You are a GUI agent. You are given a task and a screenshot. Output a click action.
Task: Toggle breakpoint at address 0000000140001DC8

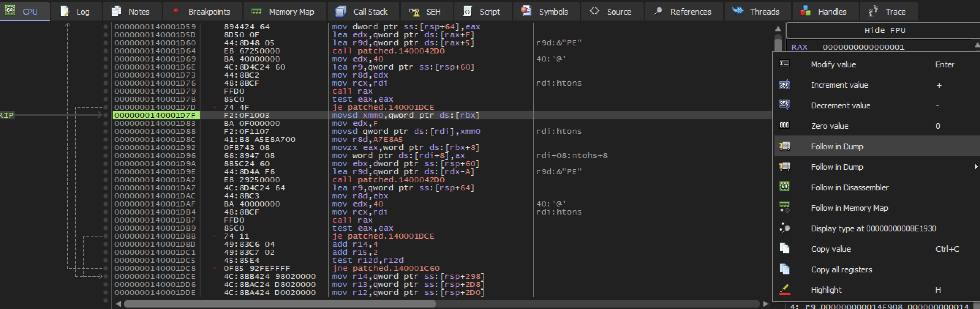[x=105, y=268]
